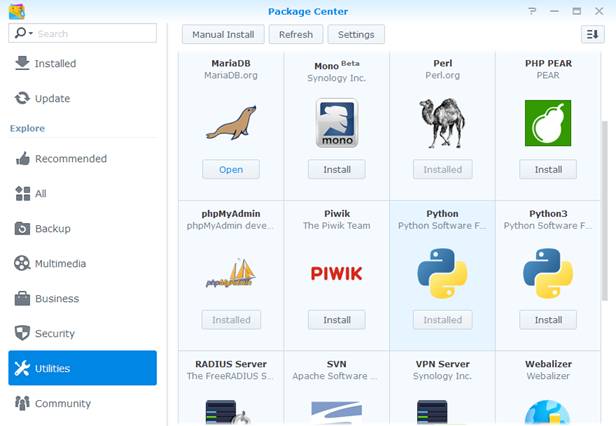Select the Utilities category

[82, 368]
